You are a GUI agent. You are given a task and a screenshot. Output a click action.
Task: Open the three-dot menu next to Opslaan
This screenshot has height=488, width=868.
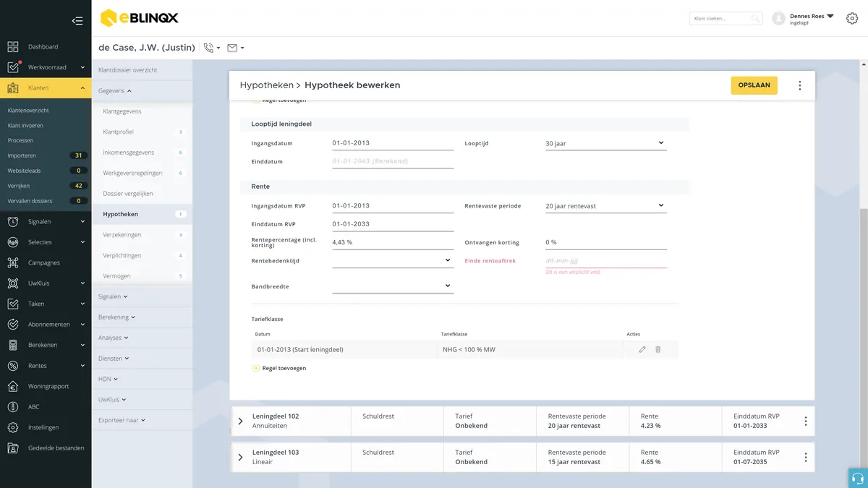tap(799, 85)
